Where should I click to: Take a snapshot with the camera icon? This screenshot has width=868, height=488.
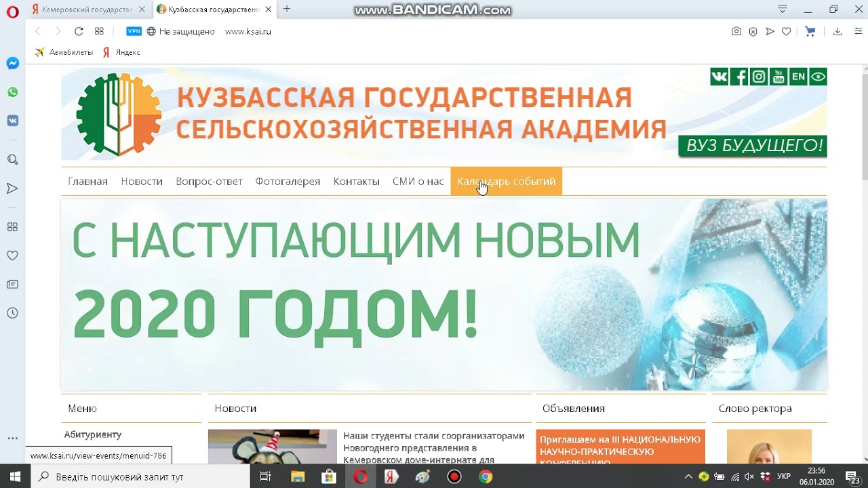click(x=736, y=31)
